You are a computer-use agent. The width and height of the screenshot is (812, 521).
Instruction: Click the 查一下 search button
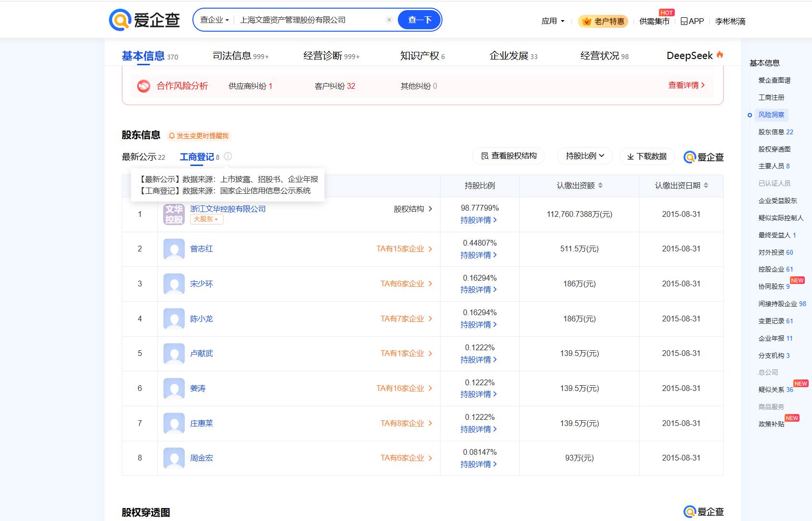pyautogui.click(x=419, y=20)
